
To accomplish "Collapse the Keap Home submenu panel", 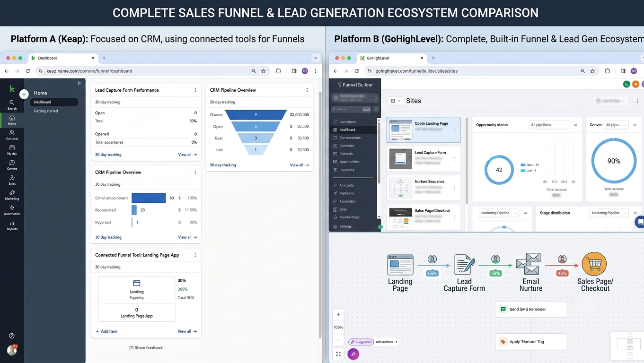I will (x=79, y=83).
